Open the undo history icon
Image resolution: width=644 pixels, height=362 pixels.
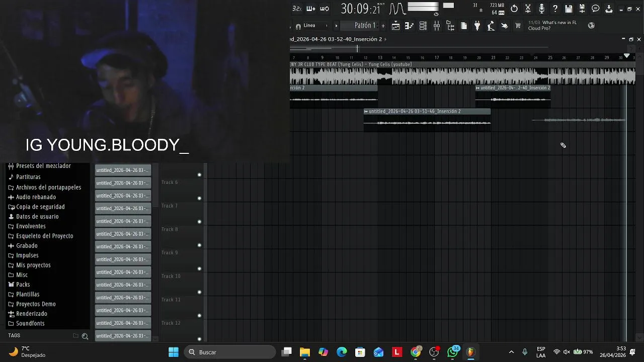point(514,9)
